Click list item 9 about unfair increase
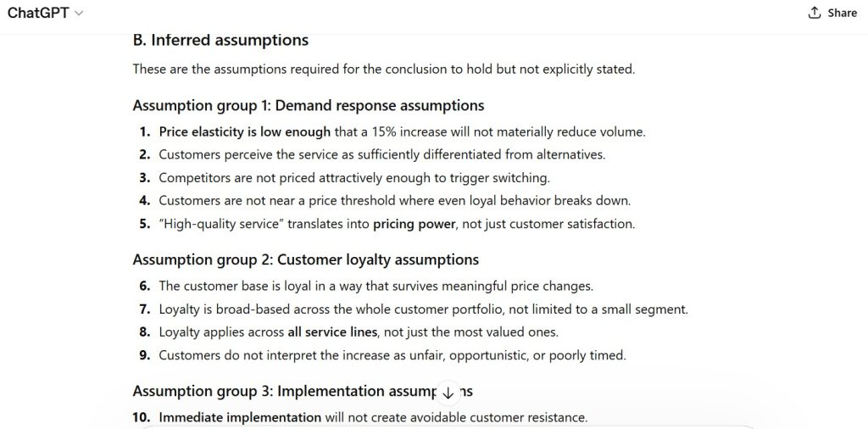This screenshot has width=868, height=429. coord(392,355)
